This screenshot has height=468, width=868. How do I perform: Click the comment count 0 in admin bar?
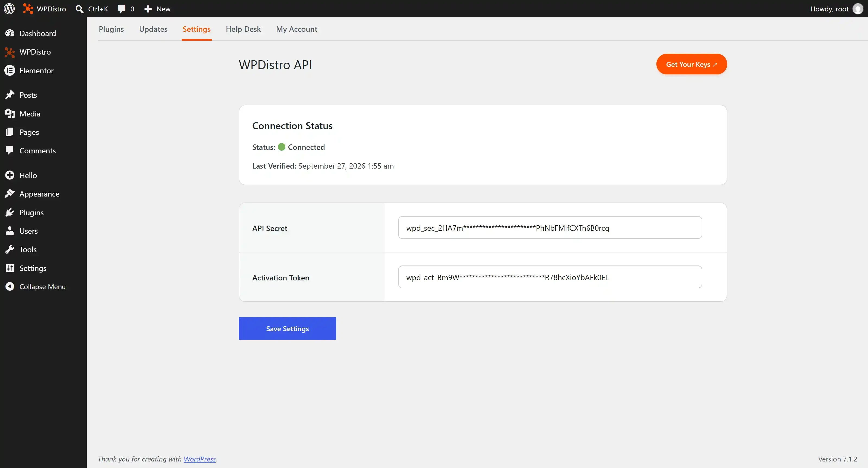click(132, 9)
